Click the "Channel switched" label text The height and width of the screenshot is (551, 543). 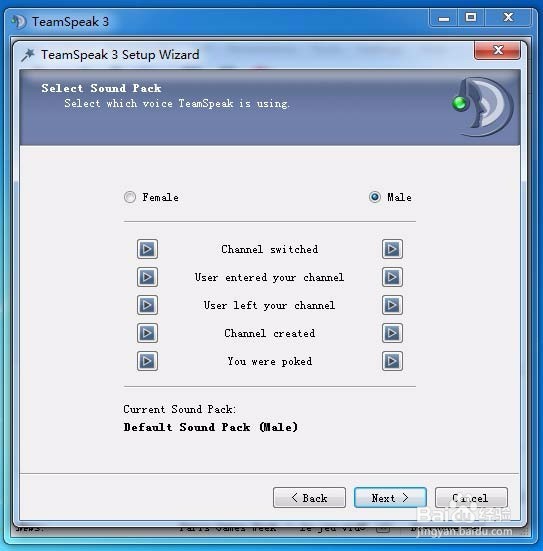click(270, 249)
